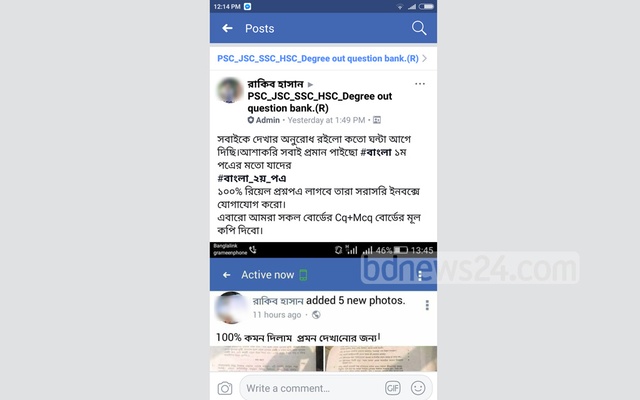Tap the back arrow beside Active now
Screen dimensions: 640x400
pyautogui.click(x=227, y=275)
